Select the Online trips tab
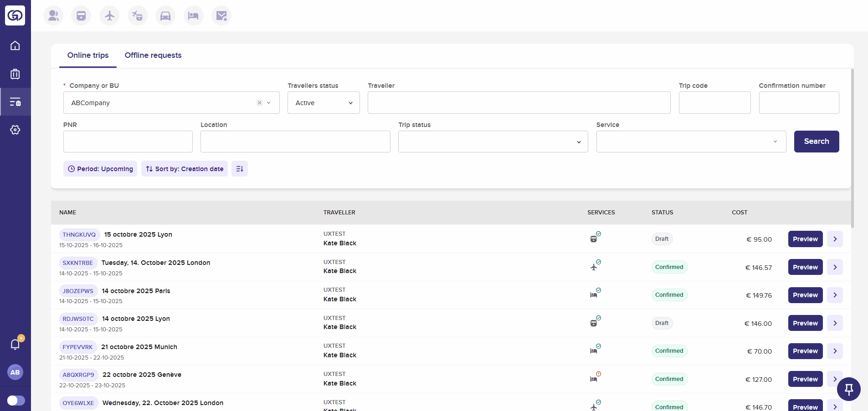Viewport: 868px width, 411px height. (88, 56)
